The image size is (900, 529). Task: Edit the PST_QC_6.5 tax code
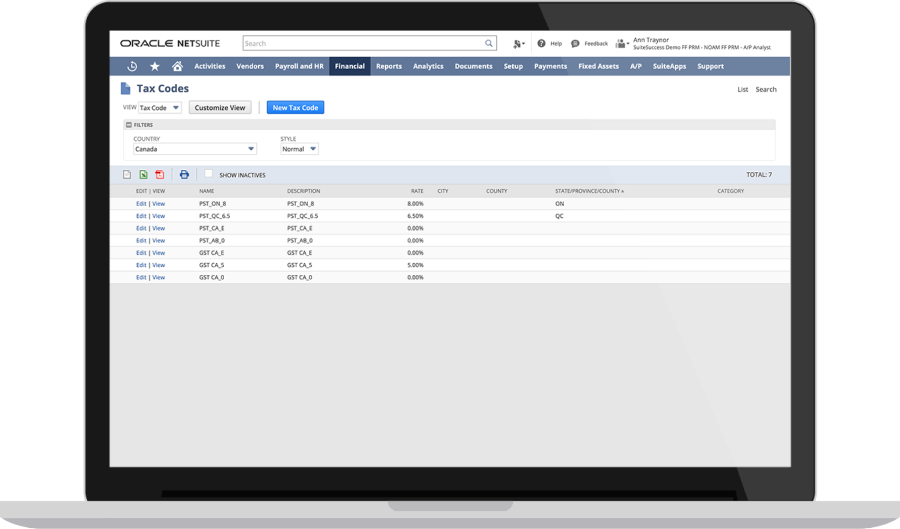point(141,216)
